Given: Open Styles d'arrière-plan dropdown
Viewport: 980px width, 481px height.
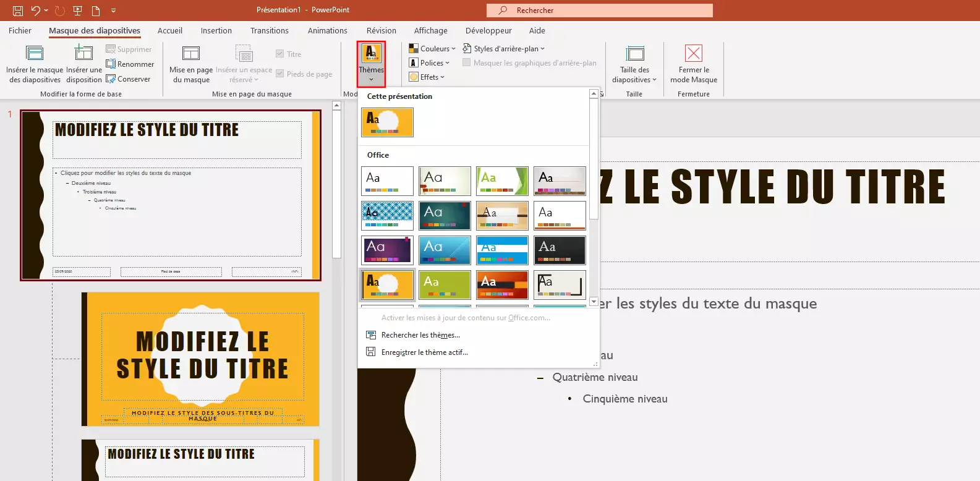Looking at the screenshot, I should click(504, 48).
